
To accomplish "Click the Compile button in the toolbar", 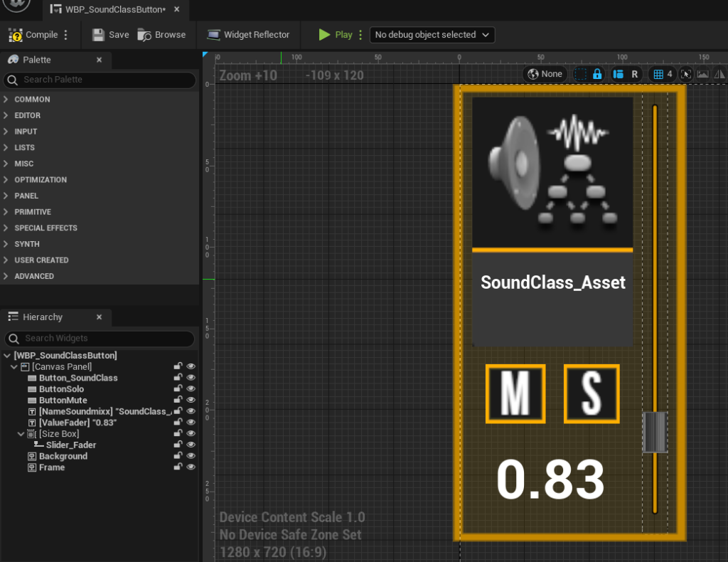I will pos(34,35).
